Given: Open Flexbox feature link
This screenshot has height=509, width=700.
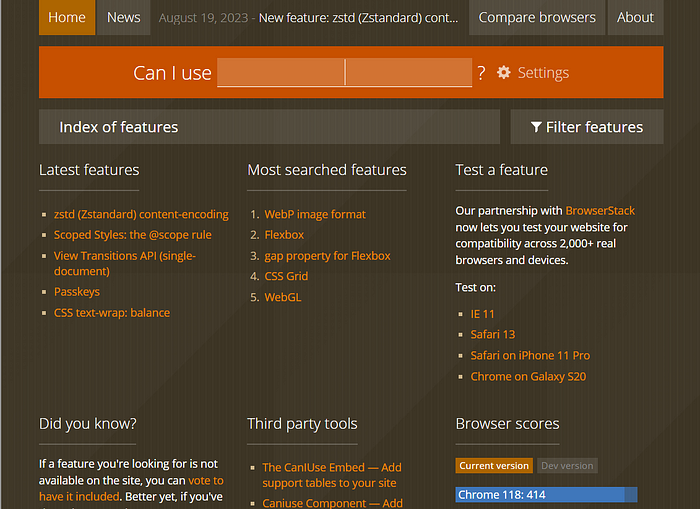Looking at the screenshot, I should (x=284, y=235).
